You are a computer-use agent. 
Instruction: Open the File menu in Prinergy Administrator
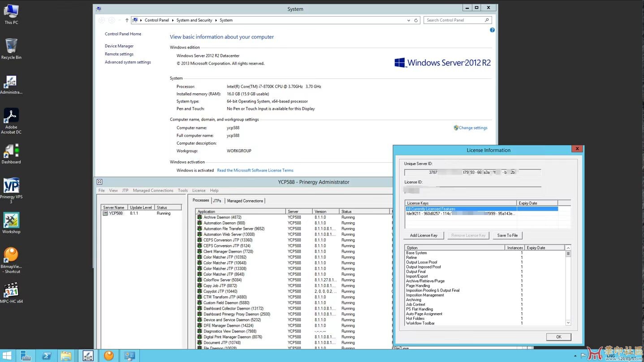[x=102, y=190]
